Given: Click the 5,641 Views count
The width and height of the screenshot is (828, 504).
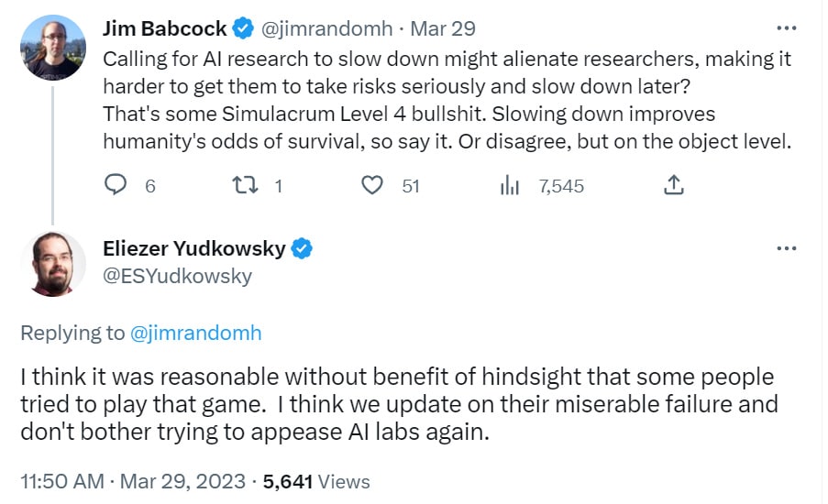Looking at the screenshot, I should pyautogui.click(x=316, y=481).
